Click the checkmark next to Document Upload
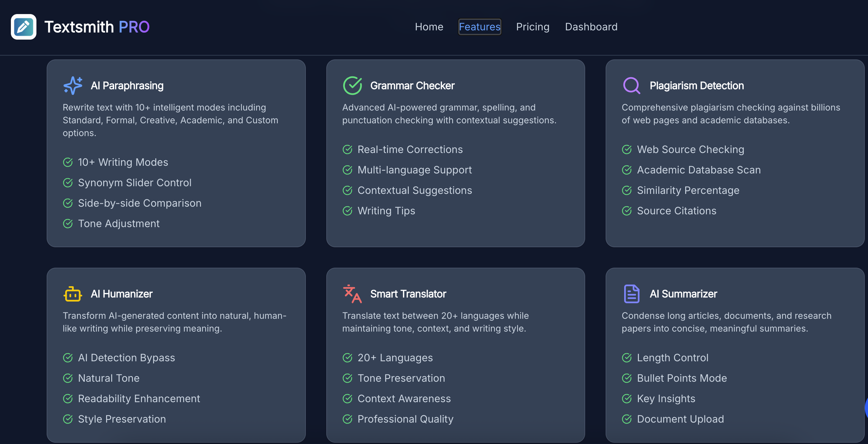This screenshot has height=444, width=868. click(x=627, y=419)
